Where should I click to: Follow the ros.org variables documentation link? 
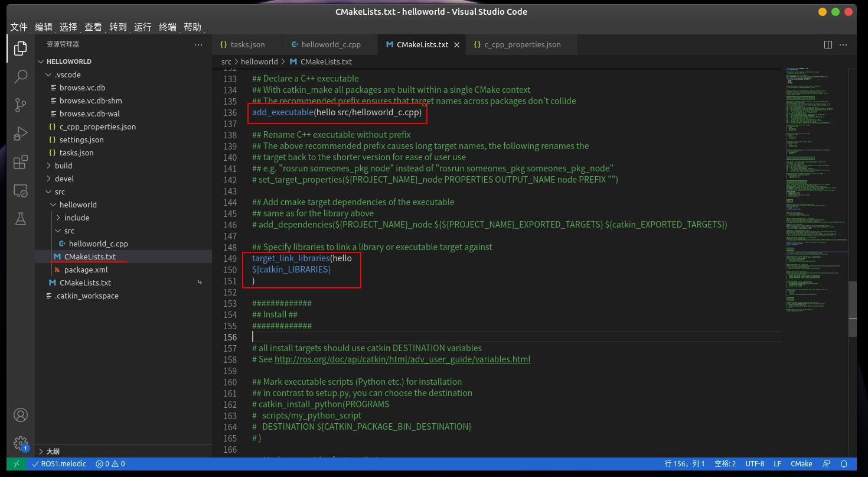click(x=402, y=359)
